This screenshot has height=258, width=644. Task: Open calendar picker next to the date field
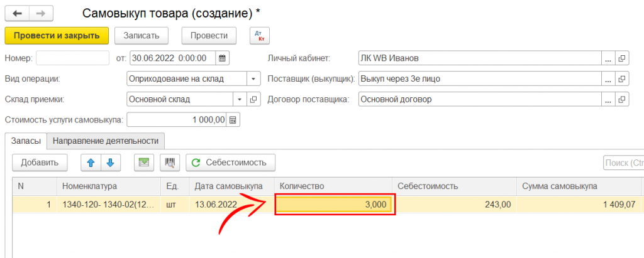coord(222,58)
